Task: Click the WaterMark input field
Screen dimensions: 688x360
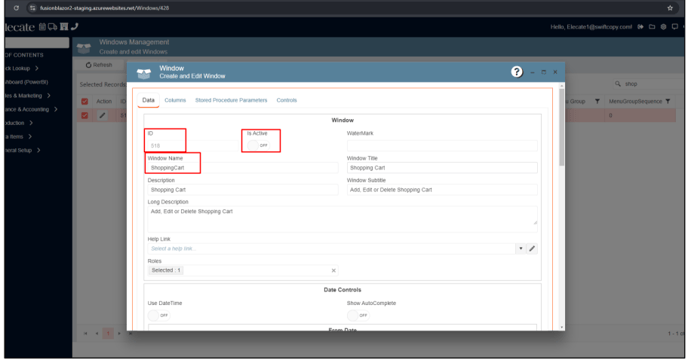Action: coord(442,145)
